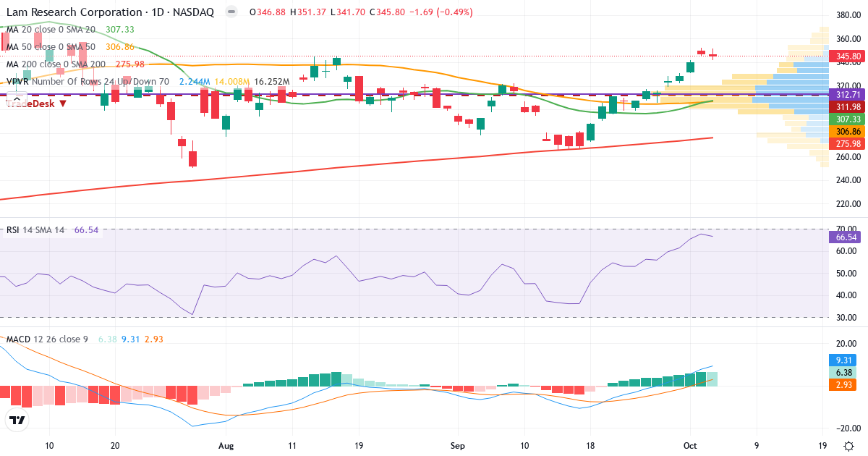Click the 312.71 purple price label
This screenshot has width=868, height=456.
(x=848, y=95)
